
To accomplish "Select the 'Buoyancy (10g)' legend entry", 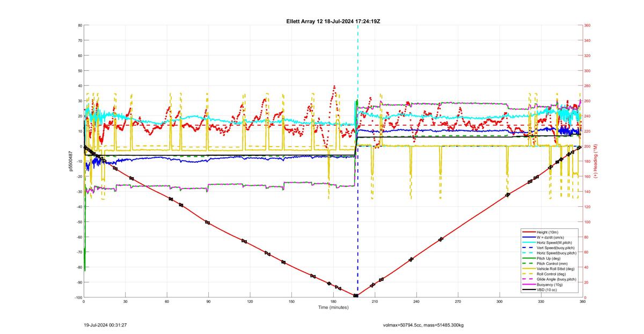I will tap(550, 285).
